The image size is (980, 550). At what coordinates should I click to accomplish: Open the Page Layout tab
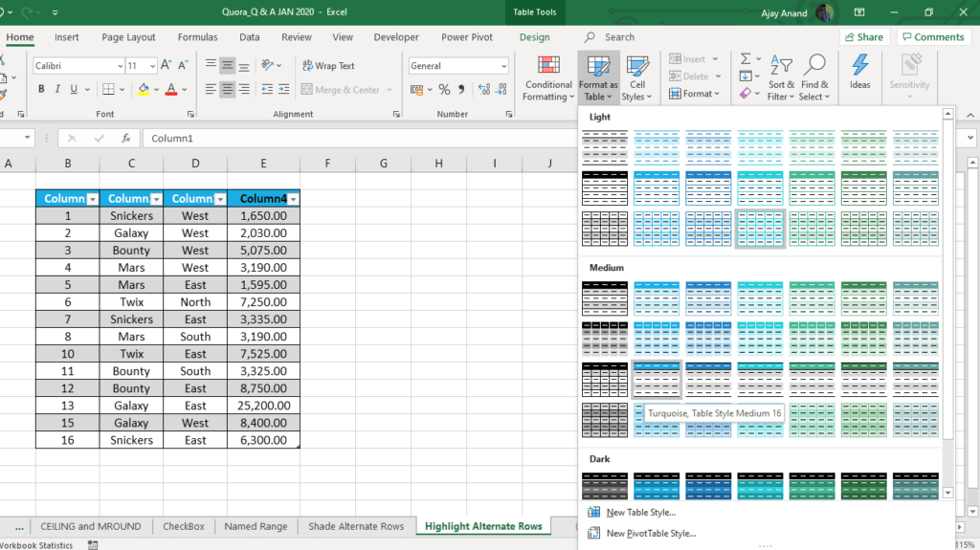tap(128, 37)
